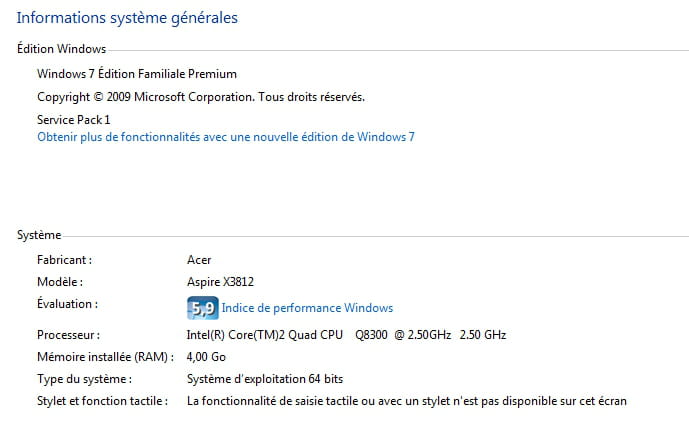
Task: Click the 4,00 Go memory value
Action: point(205,357)
